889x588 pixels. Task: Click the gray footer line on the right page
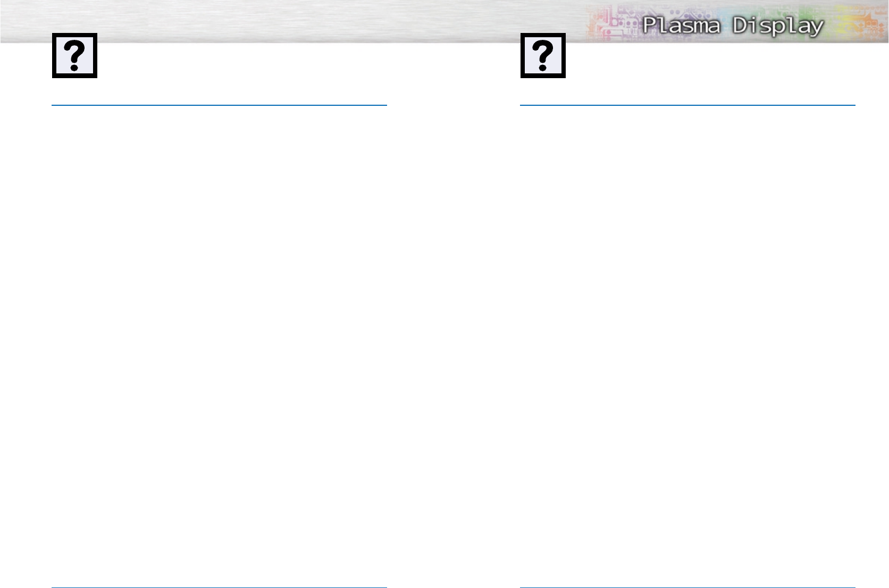[x=687, y=587]
